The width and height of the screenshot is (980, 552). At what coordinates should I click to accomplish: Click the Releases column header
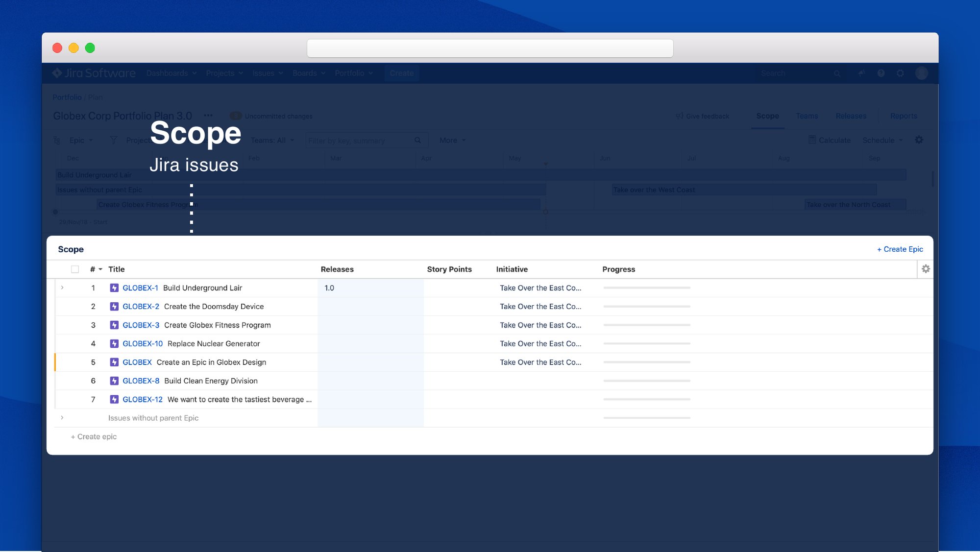(337, 269)
